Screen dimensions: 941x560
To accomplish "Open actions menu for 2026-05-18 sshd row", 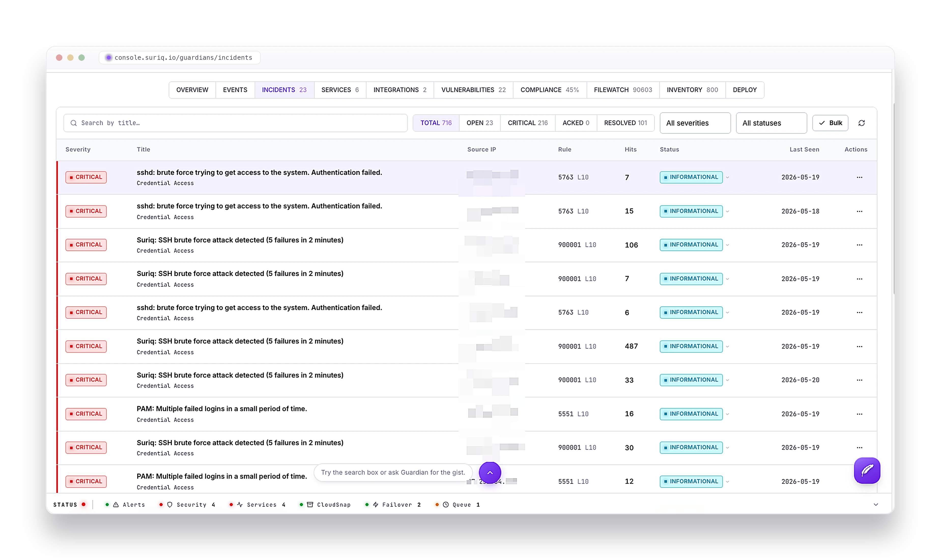I will pos(859,211).
